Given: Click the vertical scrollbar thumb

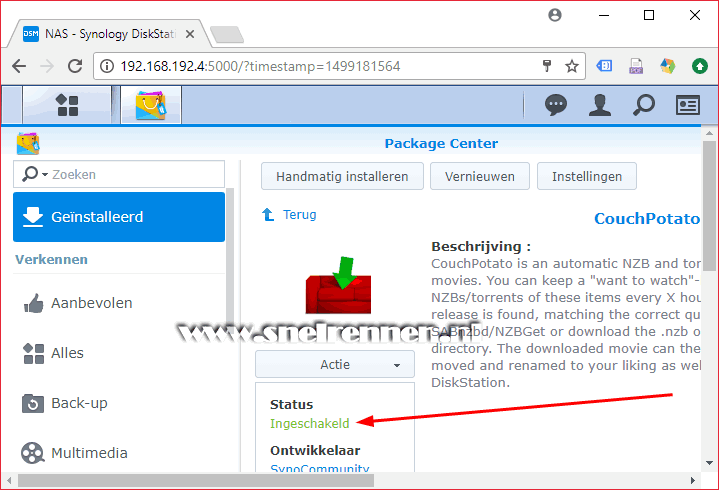Looking at the screenshot, I should [x=709, y=206].
